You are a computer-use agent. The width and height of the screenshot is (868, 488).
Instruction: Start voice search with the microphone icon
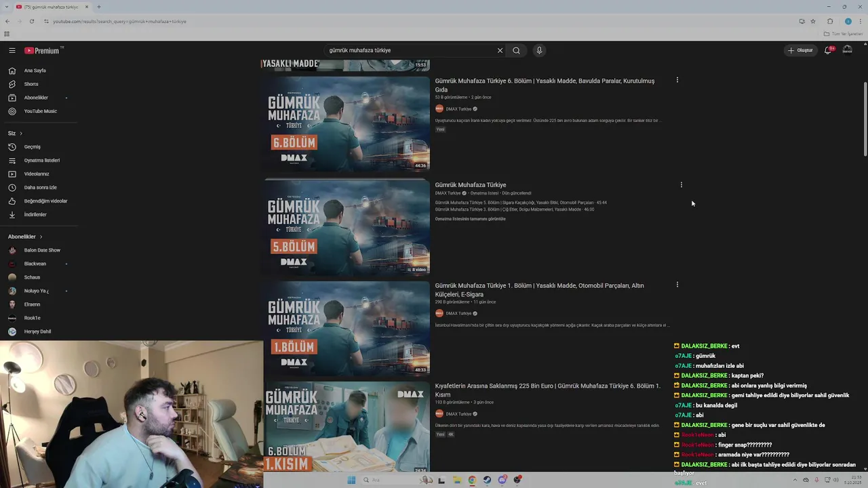click(539, 50)
